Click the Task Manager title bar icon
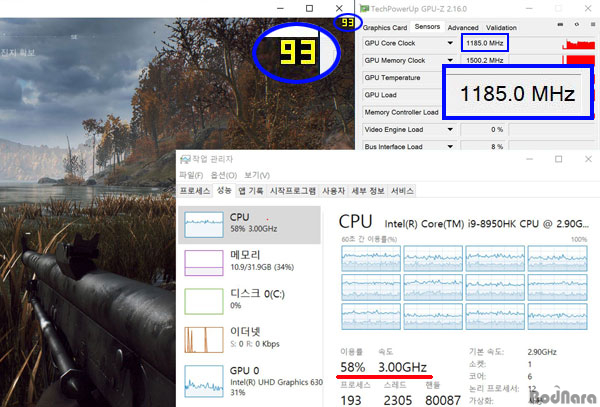The width and height of the screenshot is (600, 407). point(185,159)
